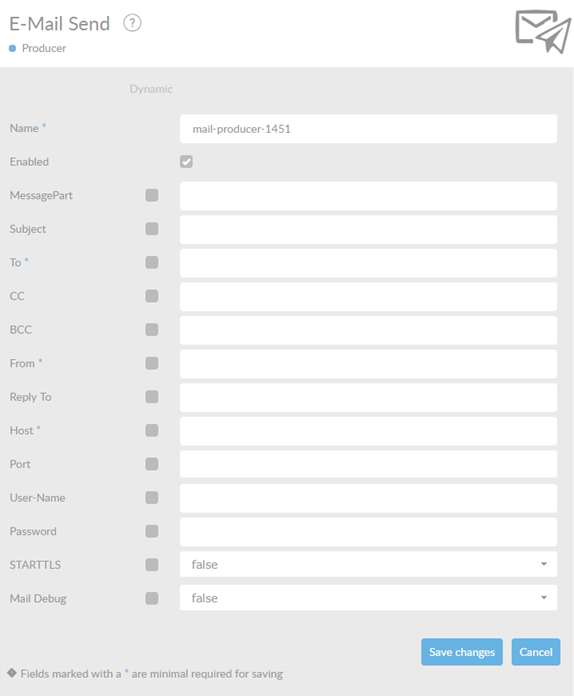The height and width of the screenshot is (696, 574).
Task: Click the blue Producer dot indicator
Action: pyautogui.click(x=12, y=48)
